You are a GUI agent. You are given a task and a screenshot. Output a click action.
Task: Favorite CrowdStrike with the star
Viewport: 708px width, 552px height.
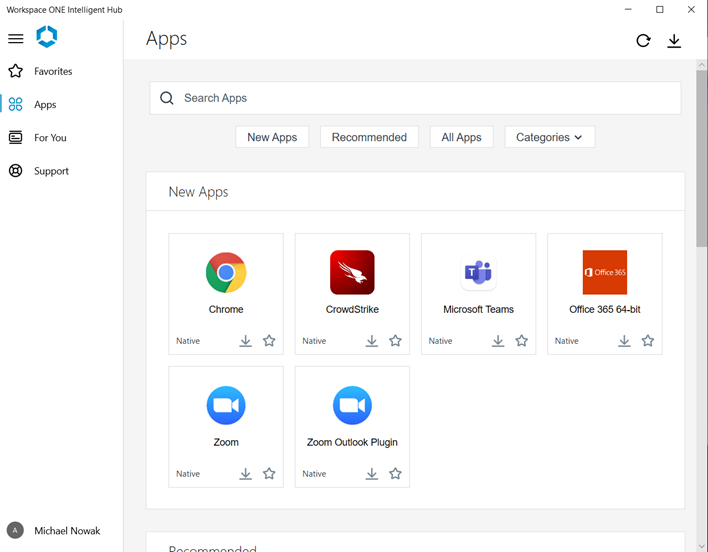[x=396, y=340]
